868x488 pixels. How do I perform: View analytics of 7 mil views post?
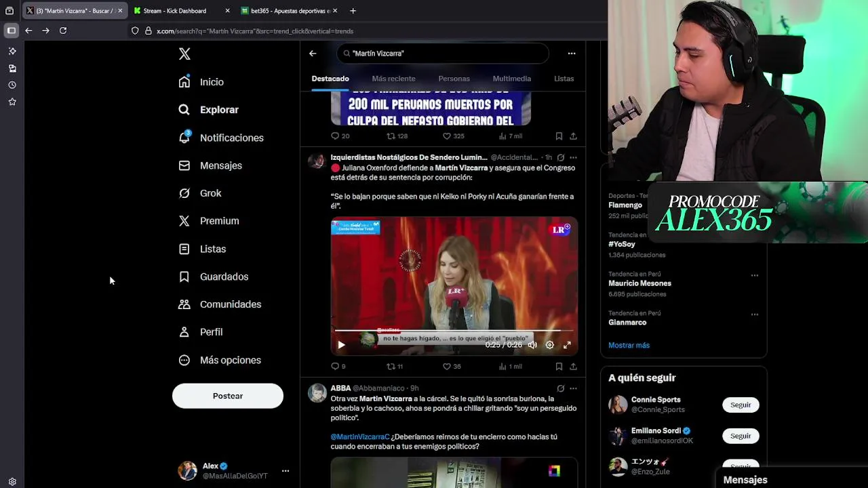[x=510, y=136]
